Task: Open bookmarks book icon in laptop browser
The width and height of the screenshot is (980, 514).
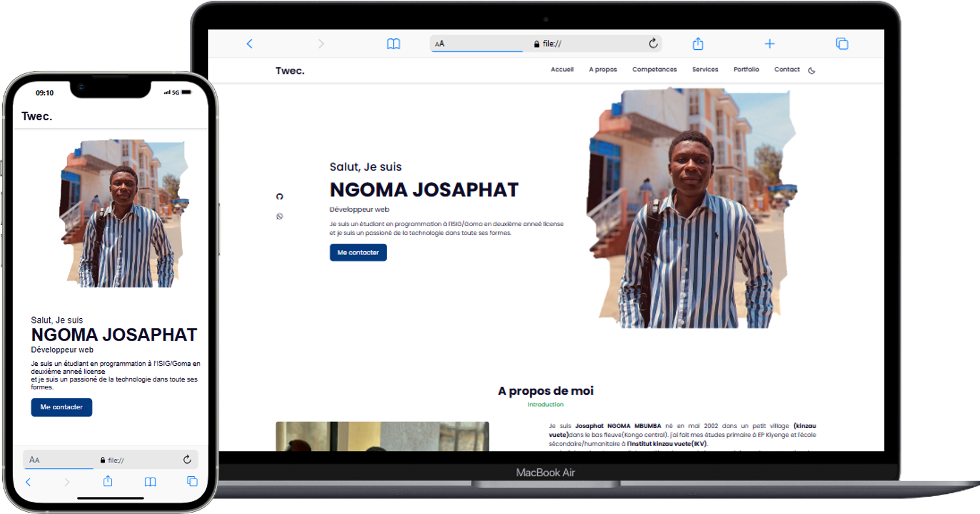Action: [x=393, y=44]
